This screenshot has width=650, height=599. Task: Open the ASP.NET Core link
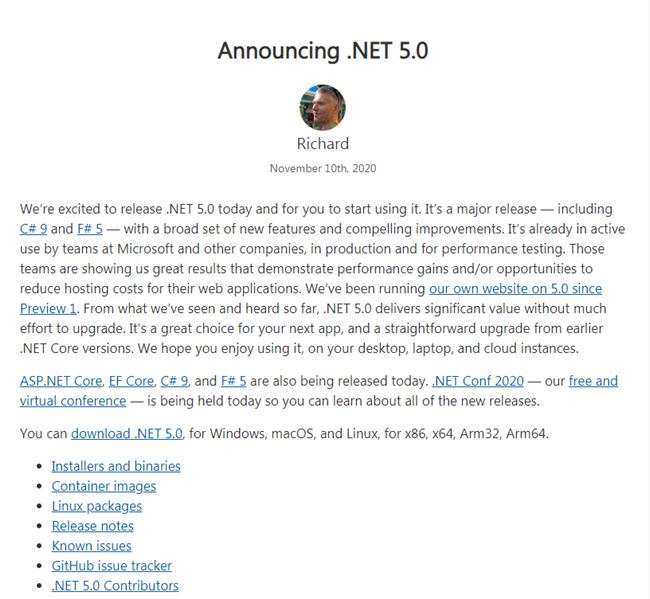61,381
